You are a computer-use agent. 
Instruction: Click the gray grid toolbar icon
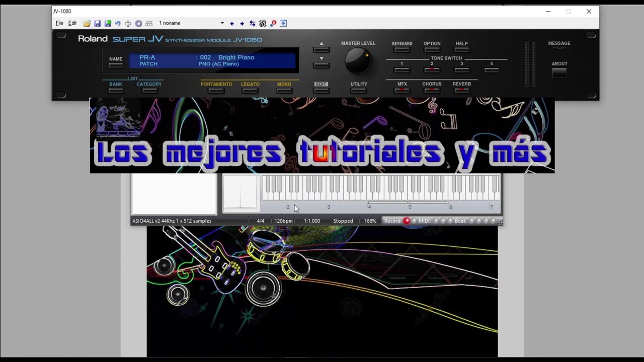pos(149,24)
